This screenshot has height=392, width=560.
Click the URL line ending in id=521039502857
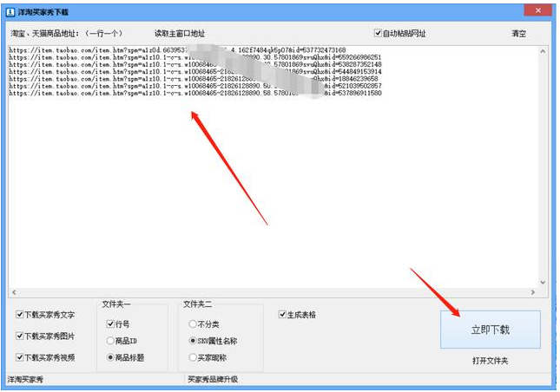pos(195,86)
